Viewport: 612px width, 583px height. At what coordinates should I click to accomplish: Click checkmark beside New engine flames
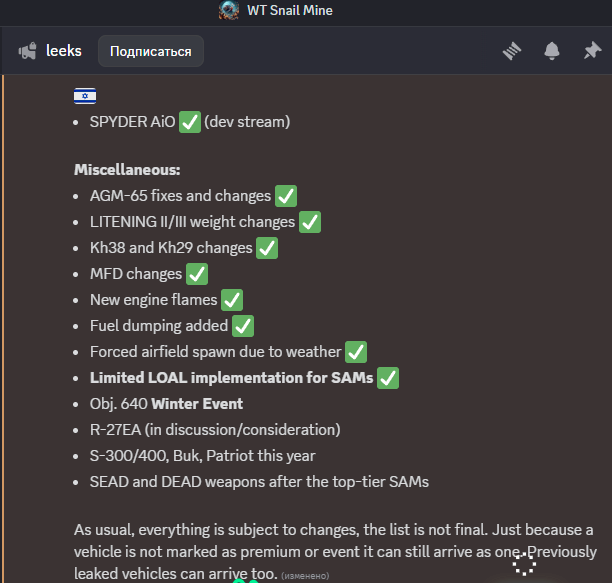point(232,300)
